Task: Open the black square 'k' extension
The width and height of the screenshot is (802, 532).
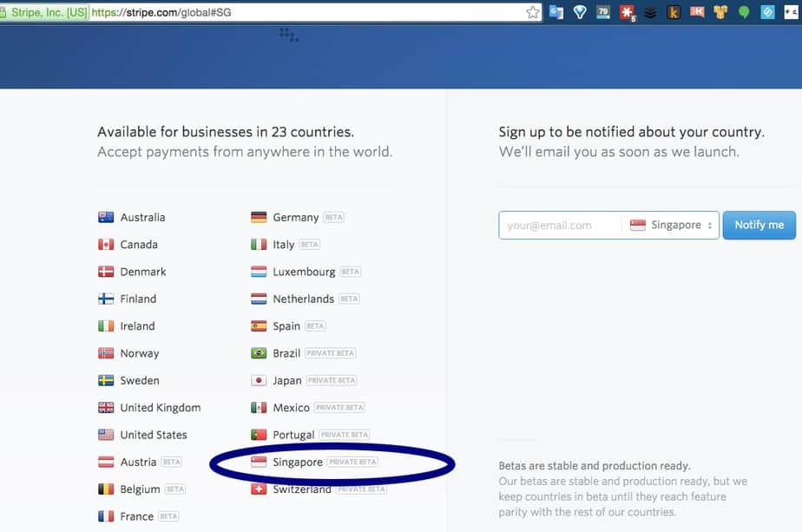Action: [x=674, y=12]
